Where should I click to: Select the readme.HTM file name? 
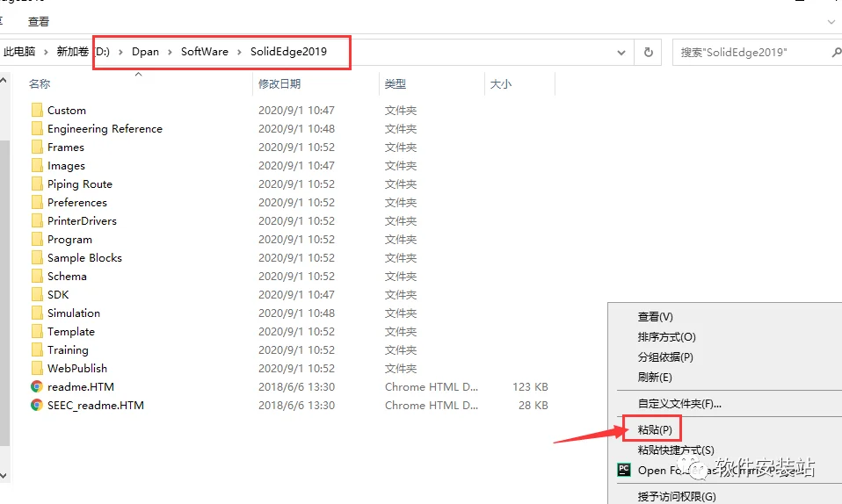pyautogui.click(x=81, y=386)
